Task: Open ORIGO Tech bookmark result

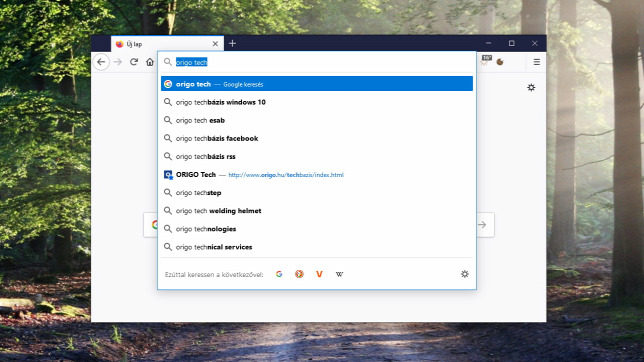Action: [x=317, y=175]
